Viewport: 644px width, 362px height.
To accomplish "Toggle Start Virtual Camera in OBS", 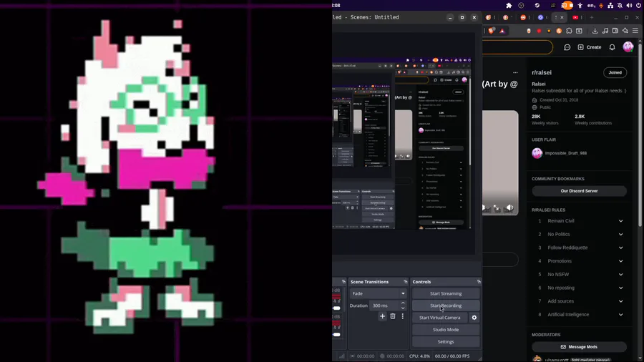I will (x=440, y=317).
